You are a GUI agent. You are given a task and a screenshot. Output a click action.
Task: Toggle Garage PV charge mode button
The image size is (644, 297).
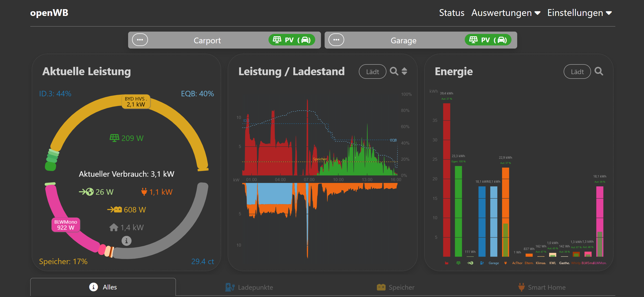pos(488,40)
